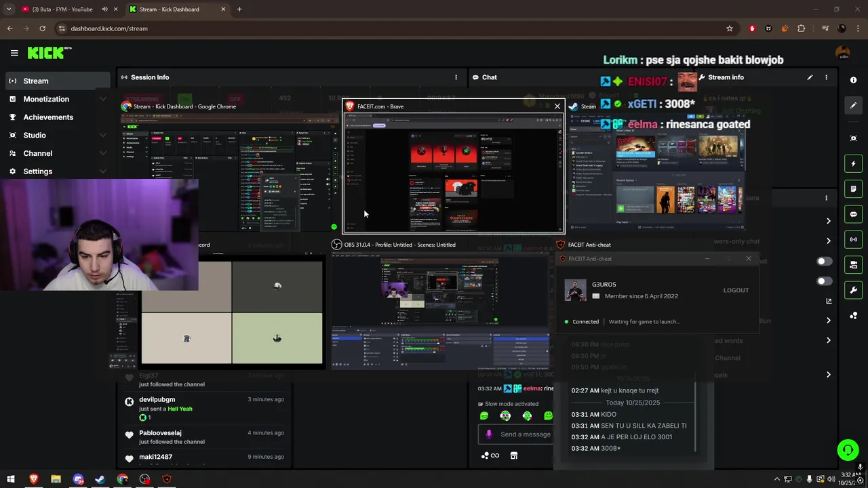The height and width of the screenshot is (488, 868).
Task: Edit Stream info with the pencil icon
Action: click(810, 77)
